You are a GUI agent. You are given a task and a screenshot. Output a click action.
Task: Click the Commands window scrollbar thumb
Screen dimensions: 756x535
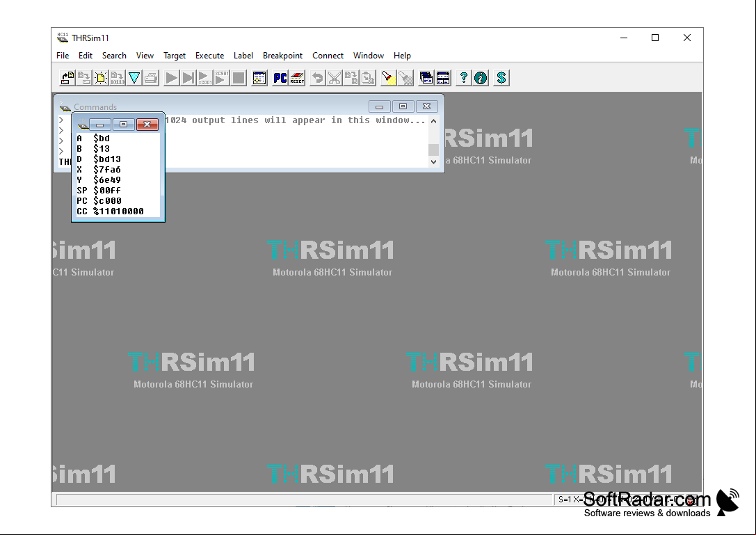[x=433, y=150]
